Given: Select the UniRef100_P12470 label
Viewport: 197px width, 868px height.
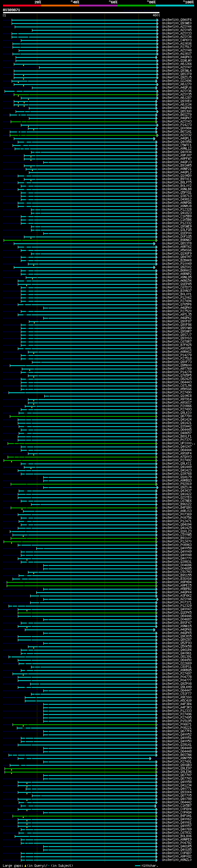Looking at the screenshot, I should (177, 542).
